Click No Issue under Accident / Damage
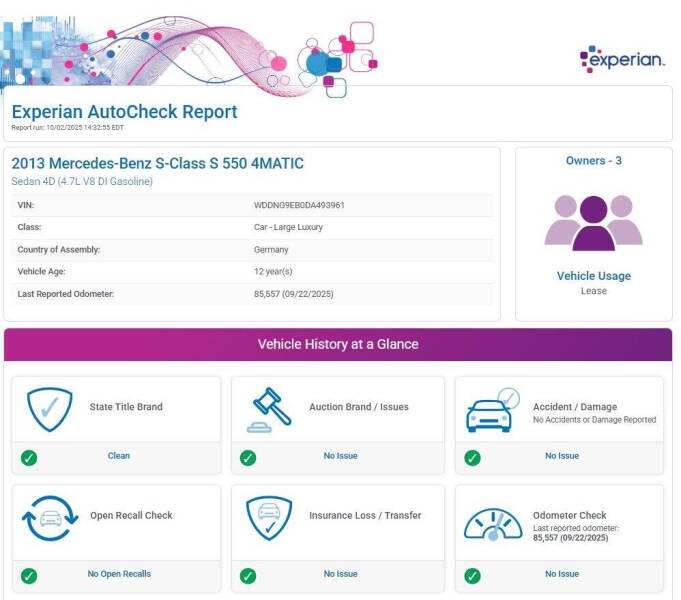 pyautogui.click(x=561, y=456)
